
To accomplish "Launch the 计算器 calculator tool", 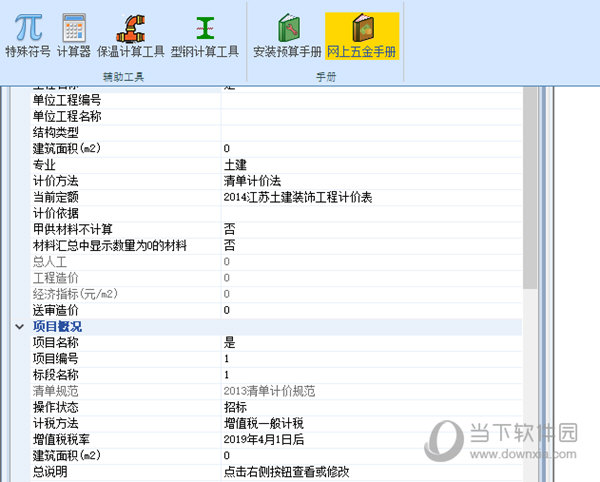I will [74, 36].
